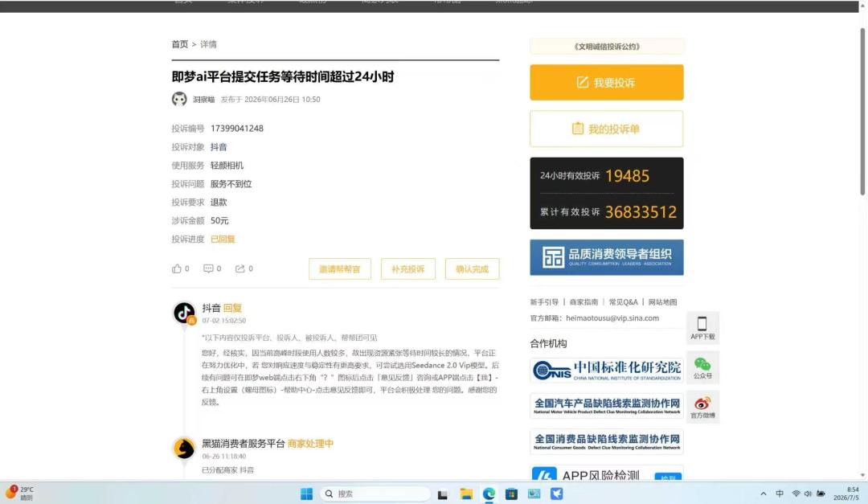This screenshot has height=504, width=868.
Task: Click the orange 我要投诉 button
Action: [x=606, y=83]
